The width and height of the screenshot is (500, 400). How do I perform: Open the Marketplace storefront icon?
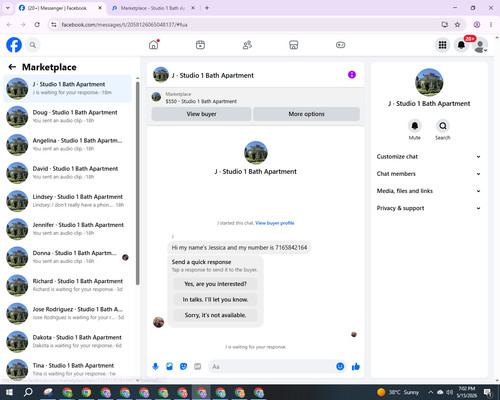point(294,45)
